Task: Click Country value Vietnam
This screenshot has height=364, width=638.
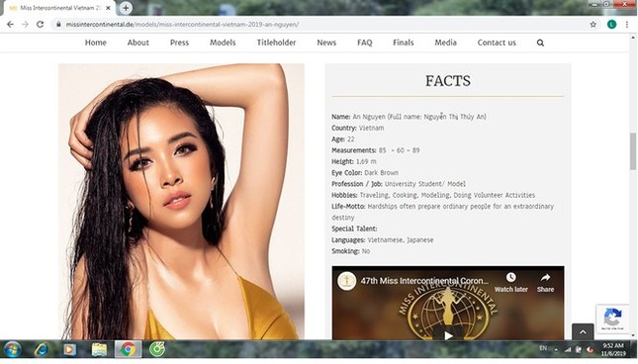Action: coord(372,129)
